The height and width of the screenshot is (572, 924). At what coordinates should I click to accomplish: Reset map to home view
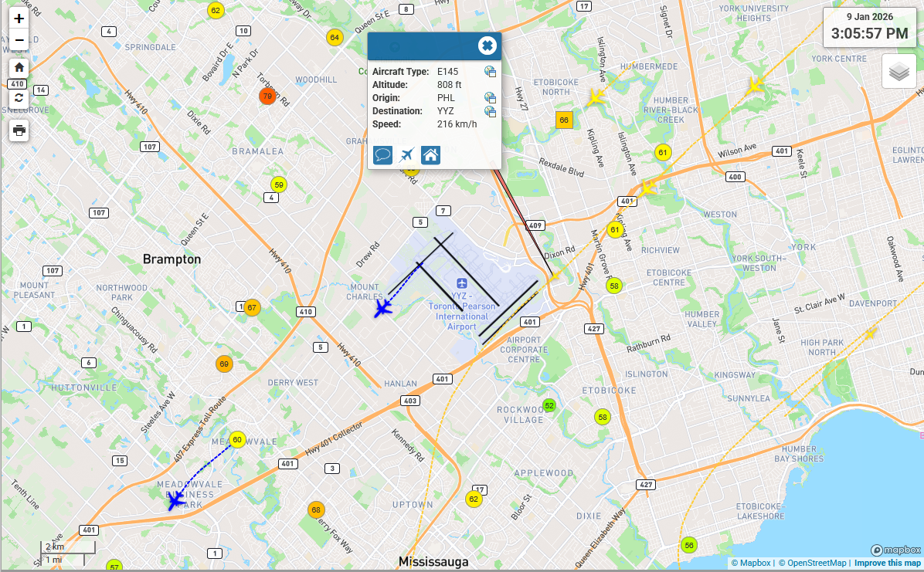pyautogui.click(x=19, y=67)
